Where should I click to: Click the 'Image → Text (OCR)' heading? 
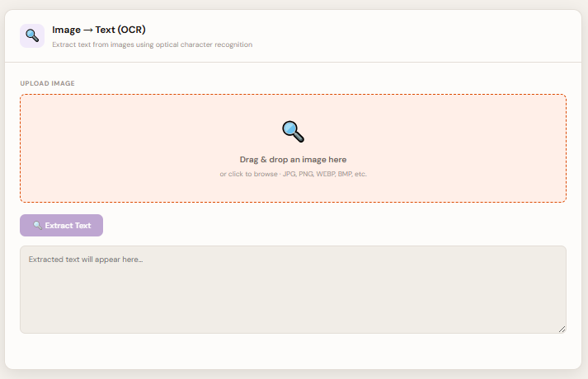click(99, 30)
